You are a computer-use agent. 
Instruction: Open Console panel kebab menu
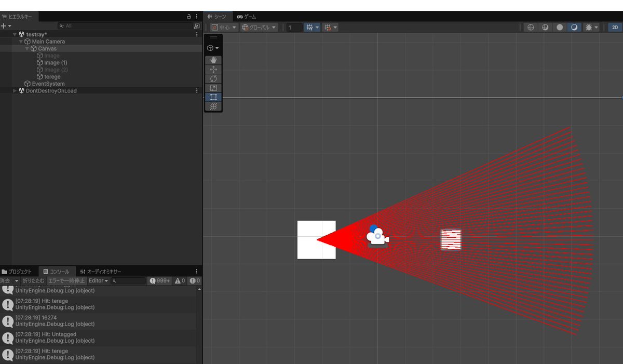tap(197, 272)
